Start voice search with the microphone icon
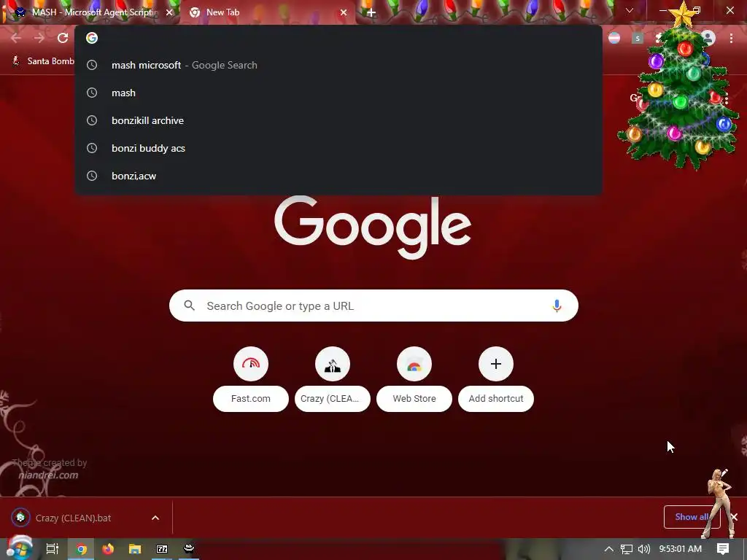 pyautogui.click(x=557, y=306)
